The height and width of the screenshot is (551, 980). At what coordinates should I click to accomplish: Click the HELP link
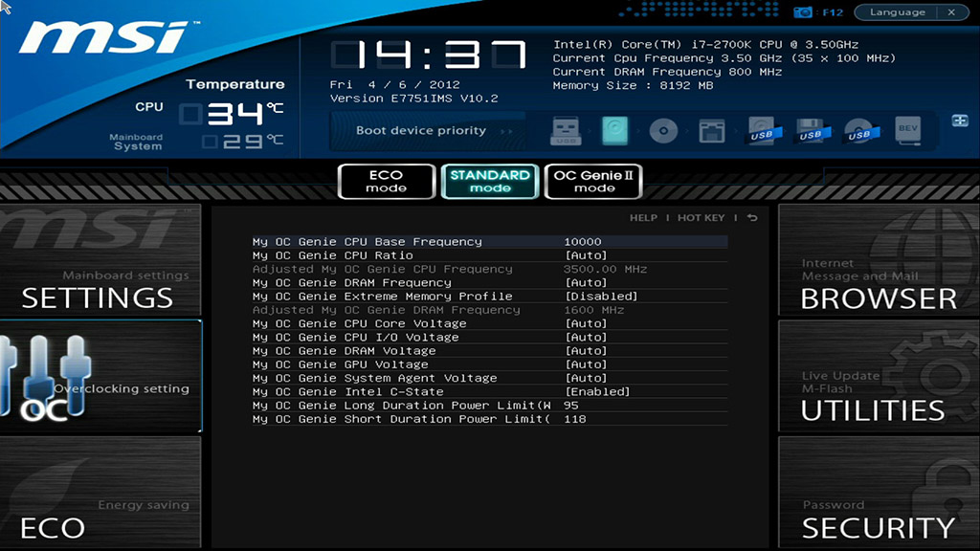tap(643, 218)
